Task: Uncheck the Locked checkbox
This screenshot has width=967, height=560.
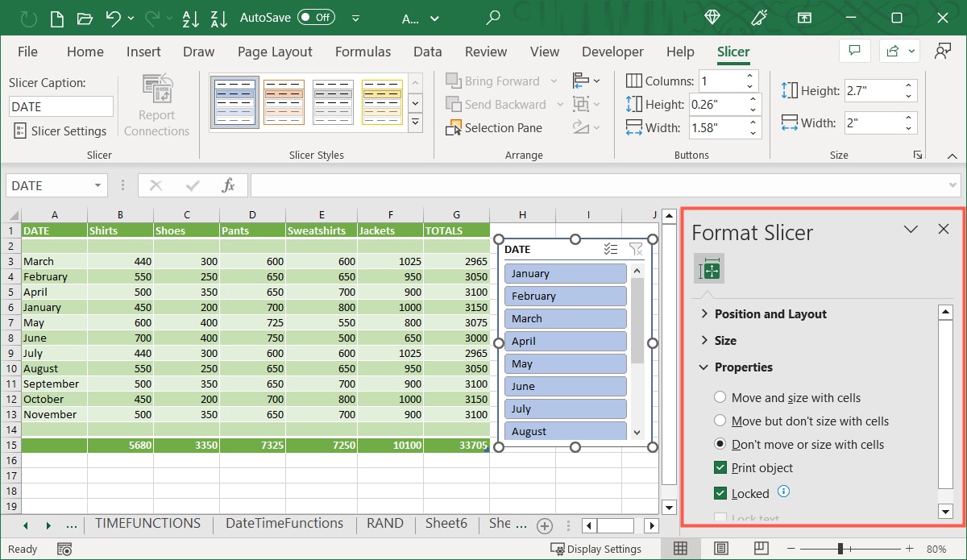Action: [719, 493]
